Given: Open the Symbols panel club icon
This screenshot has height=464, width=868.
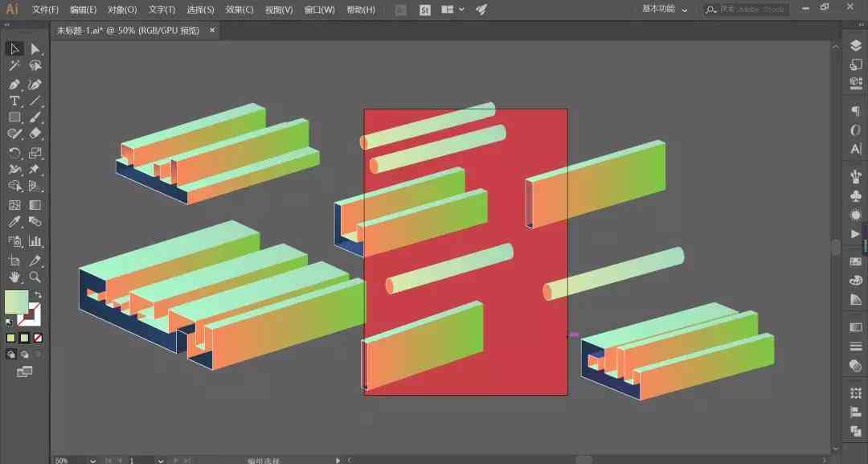Looking at the screenshot, I should pos(856,196).
